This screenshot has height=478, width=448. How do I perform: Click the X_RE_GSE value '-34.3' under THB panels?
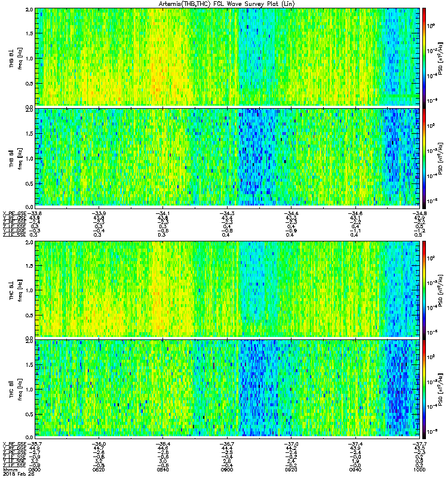click(227, 213)
